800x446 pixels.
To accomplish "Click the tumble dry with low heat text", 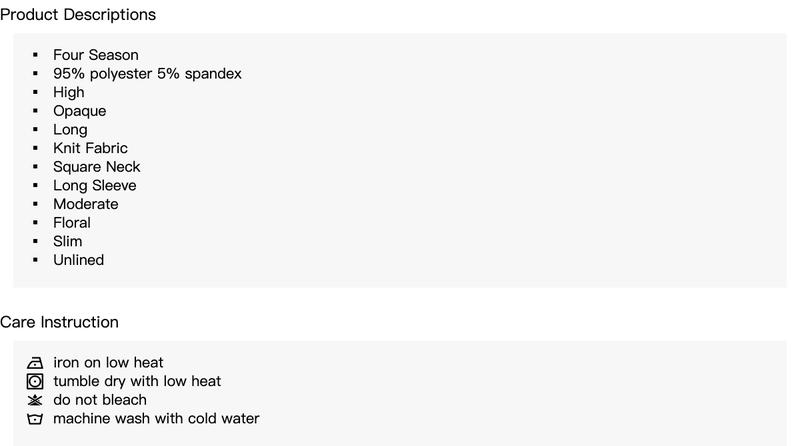I will pos(137,381).
